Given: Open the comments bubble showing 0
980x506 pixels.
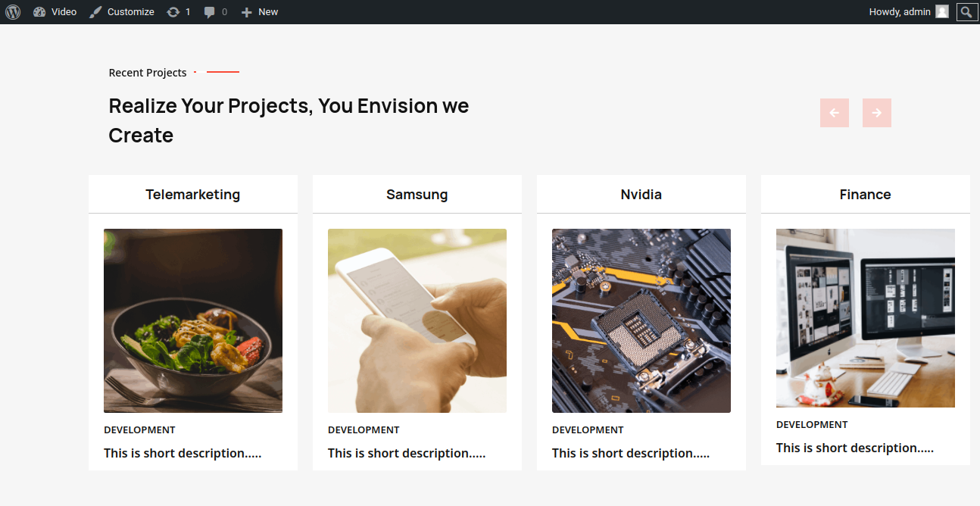Looking at the screenshot, I should click(x=215, y=12).
